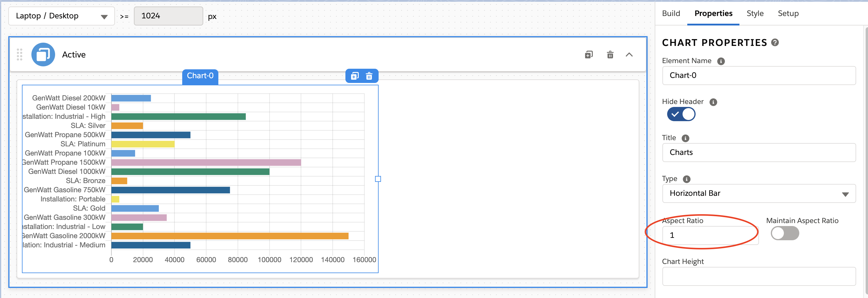868x298 pixels.
Task: Open the Laptop / Desktop breakpoint dropdown
Action: click(61, 16)
